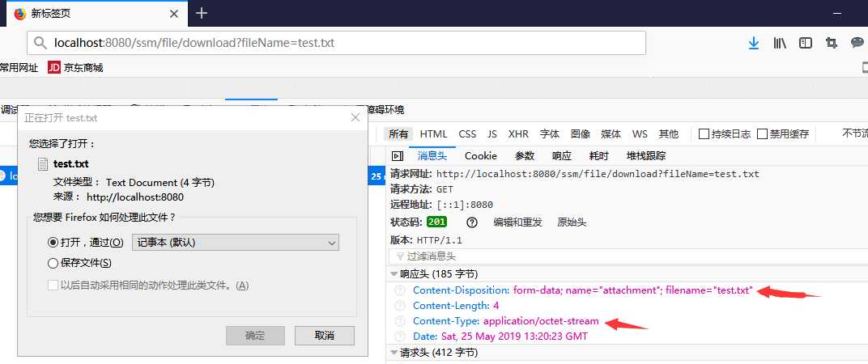The height and width of the screenshot is (364, 868).
Task: Open the 常用网址 bookmark
Action: point(19,68)
